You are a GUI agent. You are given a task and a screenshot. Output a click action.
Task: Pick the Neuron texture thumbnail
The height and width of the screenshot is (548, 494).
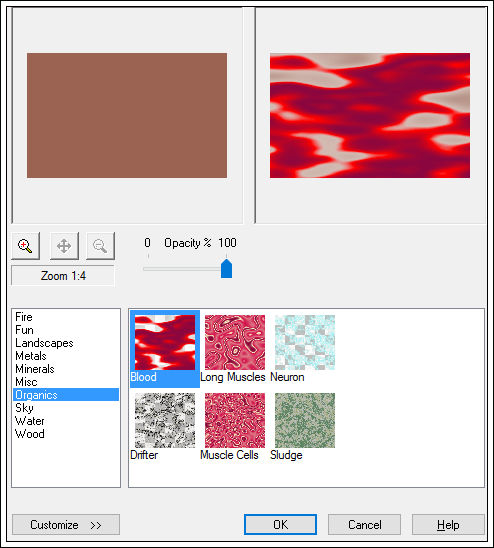[x=305, y=342]
